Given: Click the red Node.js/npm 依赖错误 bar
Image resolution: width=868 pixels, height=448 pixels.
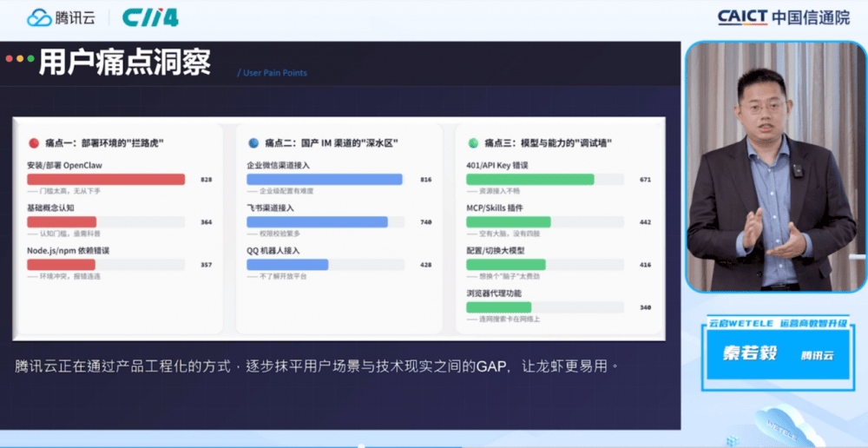Looking at the screenshot, I should point(61,265).
